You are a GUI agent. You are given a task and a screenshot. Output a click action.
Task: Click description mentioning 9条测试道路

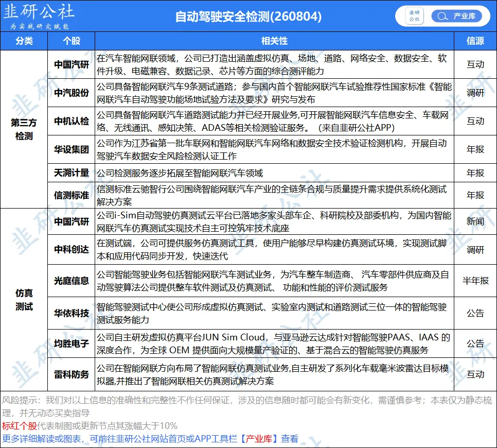275,93
